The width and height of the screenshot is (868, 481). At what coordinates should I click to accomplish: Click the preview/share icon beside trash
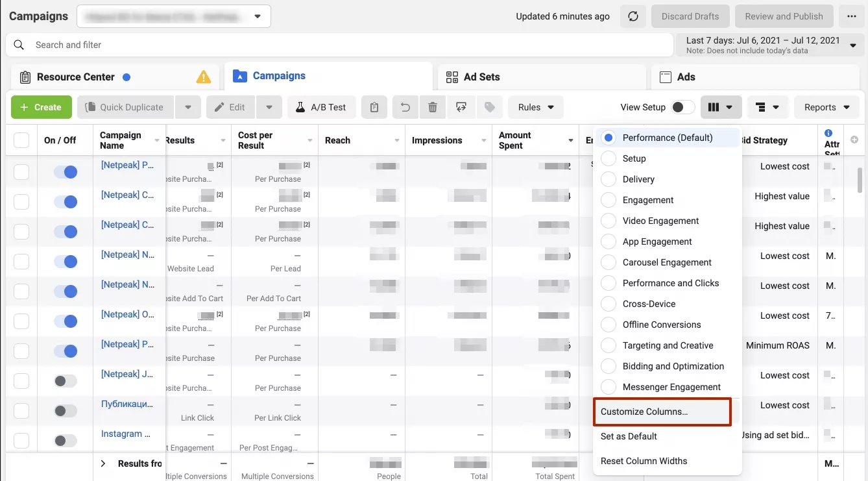tap(461, 107)
